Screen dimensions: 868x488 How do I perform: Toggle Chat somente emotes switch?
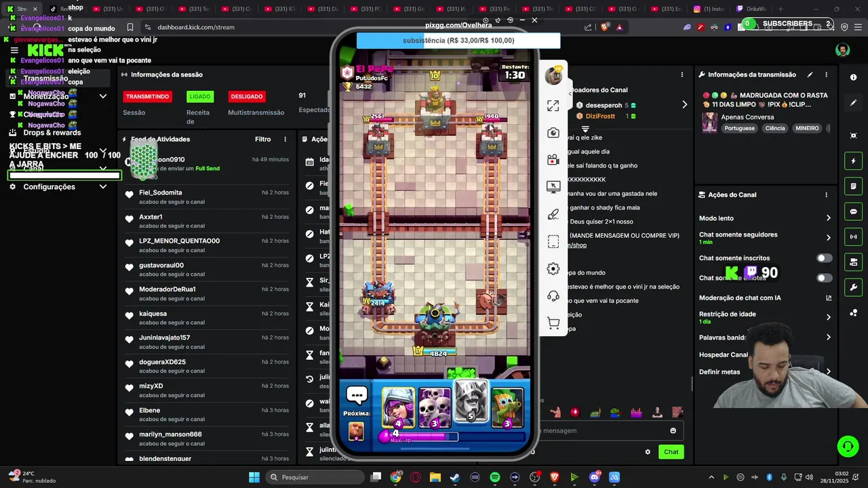(824, 278)
